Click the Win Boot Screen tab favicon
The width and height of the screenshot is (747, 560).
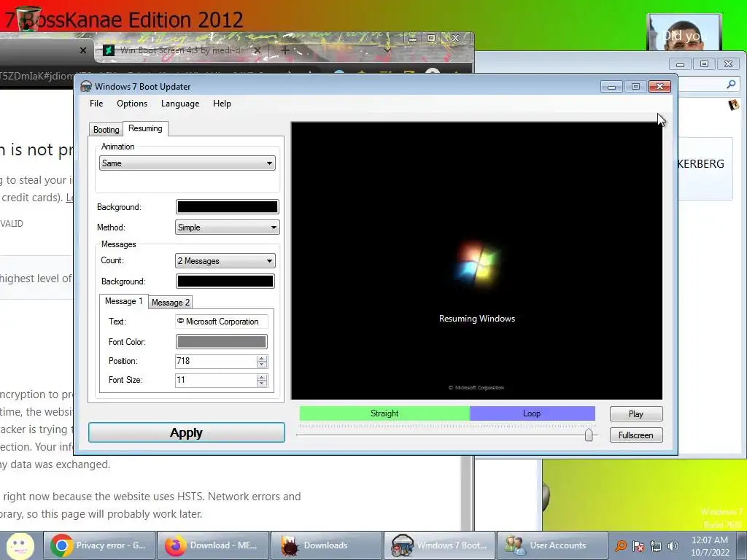[x=109, y=50]
